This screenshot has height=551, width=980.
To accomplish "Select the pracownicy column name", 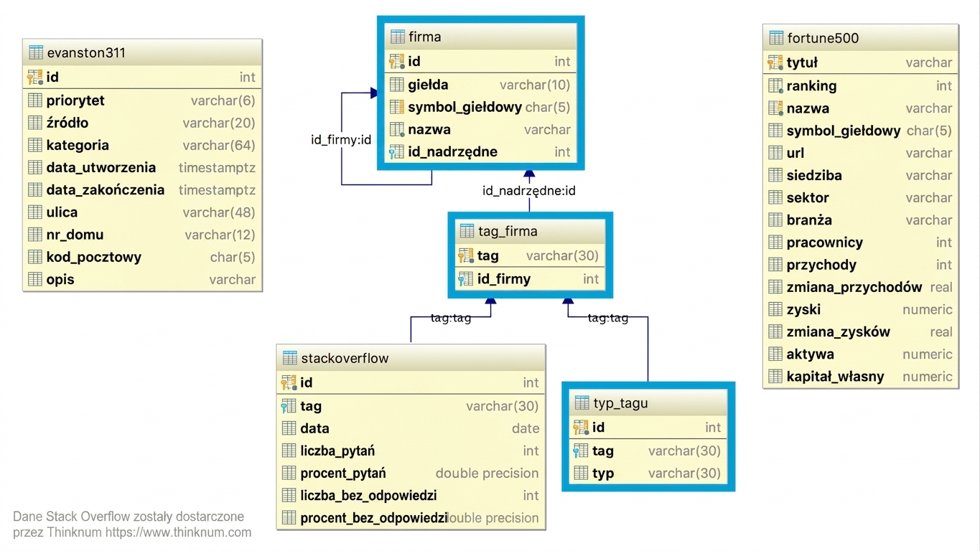I will tap(825, 242).
